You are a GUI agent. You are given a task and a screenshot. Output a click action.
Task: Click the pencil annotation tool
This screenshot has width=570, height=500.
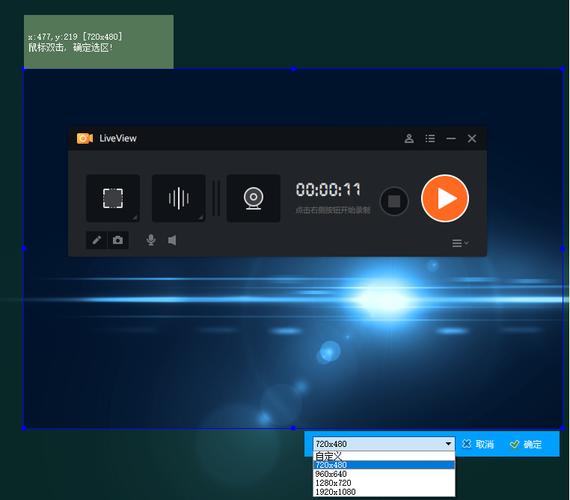click(96, 240)
